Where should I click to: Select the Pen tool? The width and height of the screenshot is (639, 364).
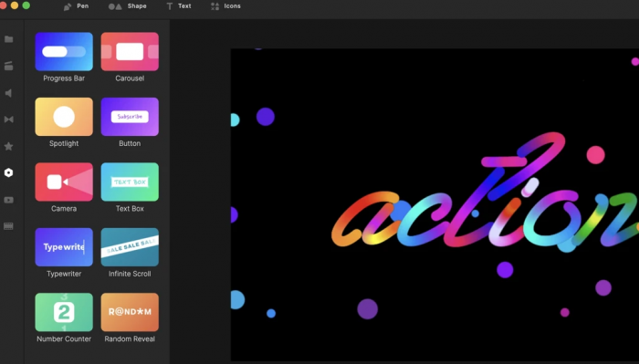(x=76, y=6)
